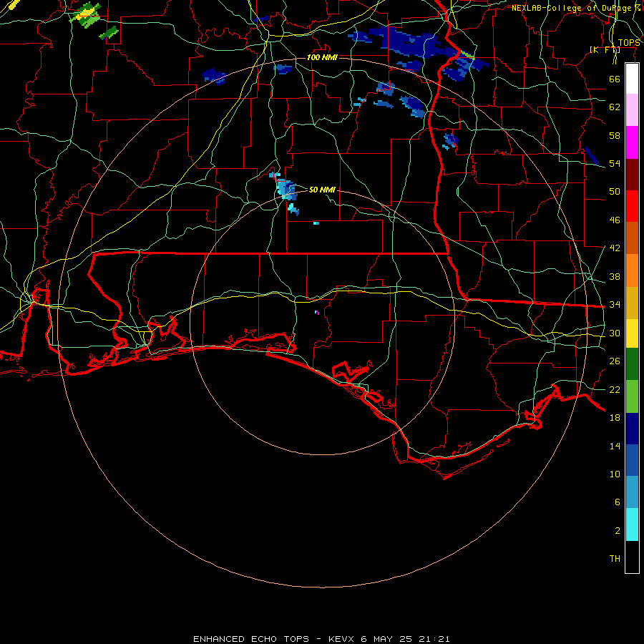Screen dimensions: 644x644
Task: Click the "30" legend value
Action: pyautogui.click(x=615, y=333)
